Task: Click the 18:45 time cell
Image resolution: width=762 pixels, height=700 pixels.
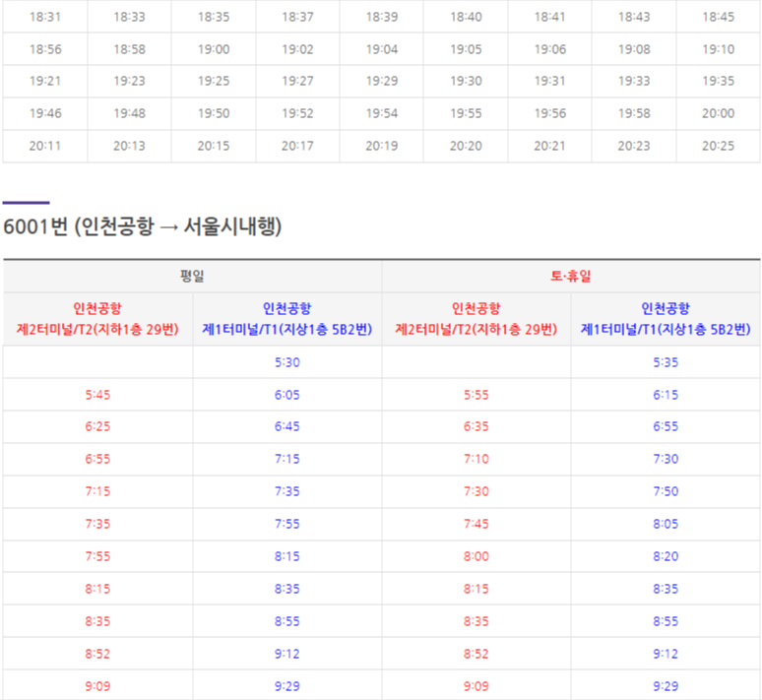Action: pyautogui.click(x=718, y=17)
